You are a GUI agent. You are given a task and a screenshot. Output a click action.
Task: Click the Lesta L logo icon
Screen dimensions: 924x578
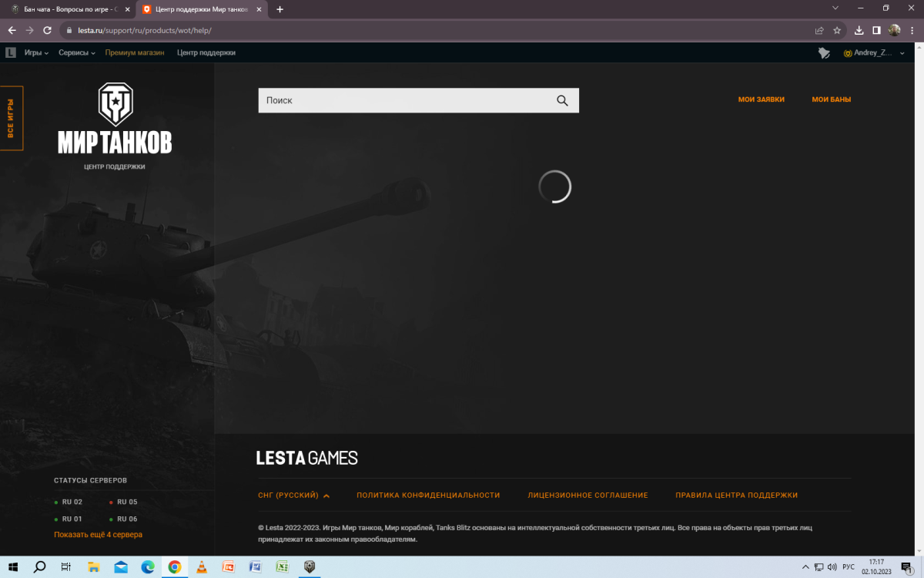pos(11,52)
